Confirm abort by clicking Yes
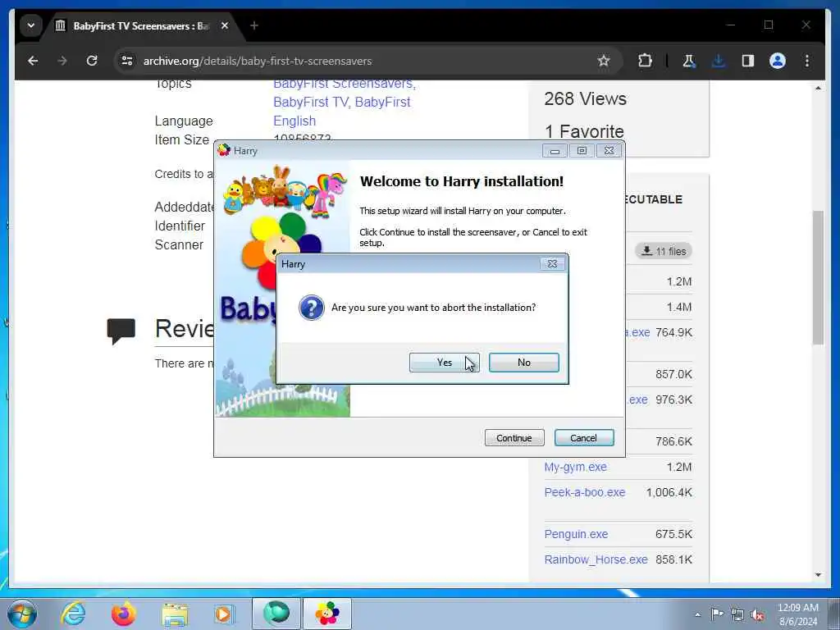 point(444,363)
